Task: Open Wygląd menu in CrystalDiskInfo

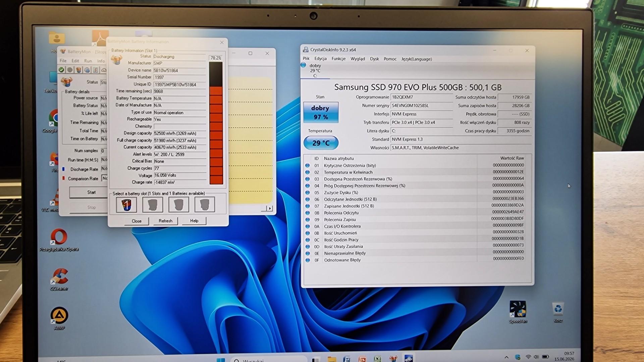Action: pos(358,59)
